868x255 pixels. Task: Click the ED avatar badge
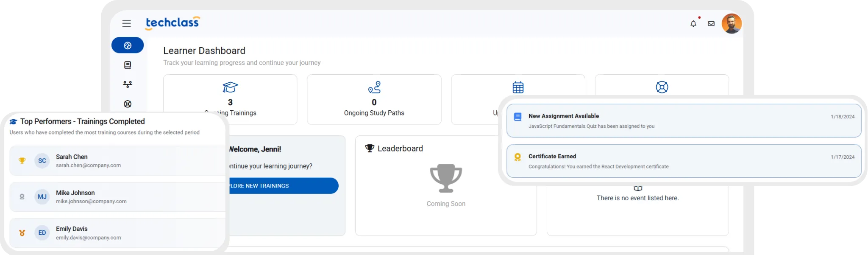42,233
